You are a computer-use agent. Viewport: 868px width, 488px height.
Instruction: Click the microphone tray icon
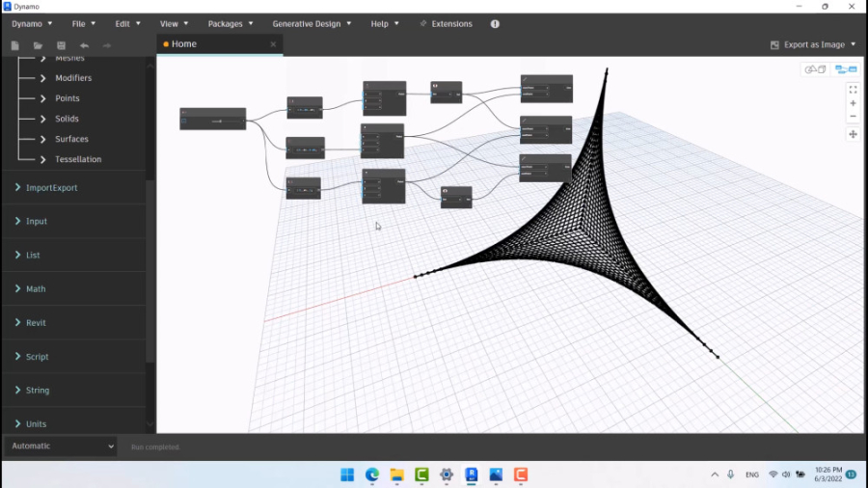coord(731,474)
